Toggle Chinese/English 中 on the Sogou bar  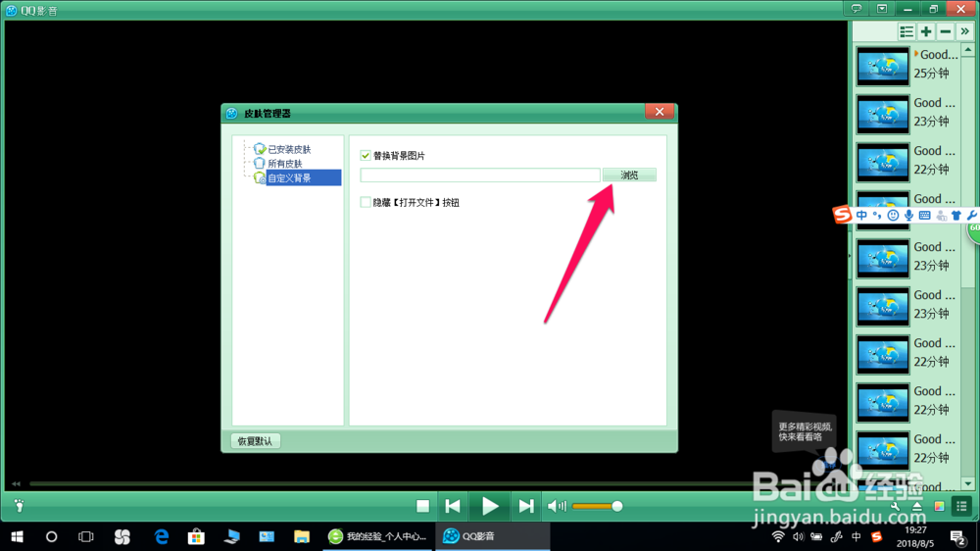pos(861,215)
